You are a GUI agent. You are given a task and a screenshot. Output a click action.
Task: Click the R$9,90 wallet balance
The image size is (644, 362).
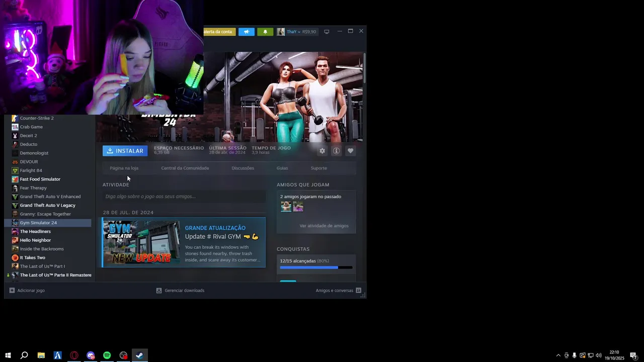pos(309,32)
